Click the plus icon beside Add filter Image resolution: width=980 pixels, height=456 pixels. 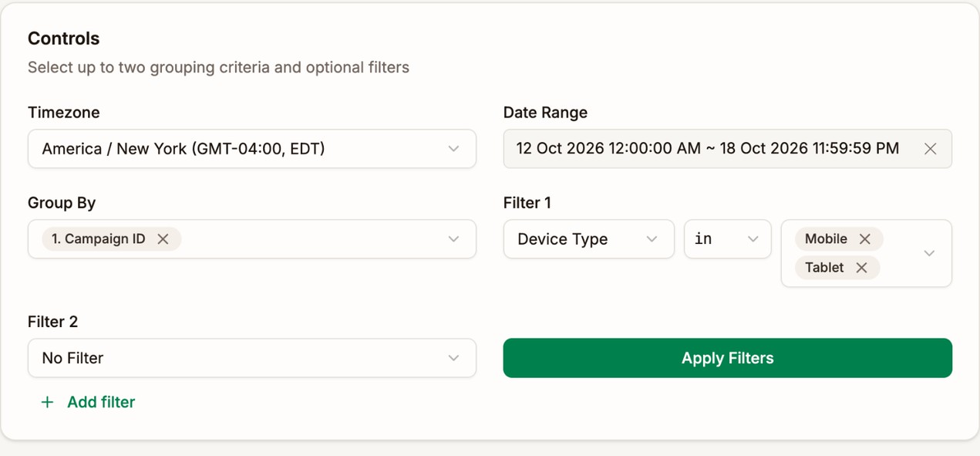click(x=47, y=402)
